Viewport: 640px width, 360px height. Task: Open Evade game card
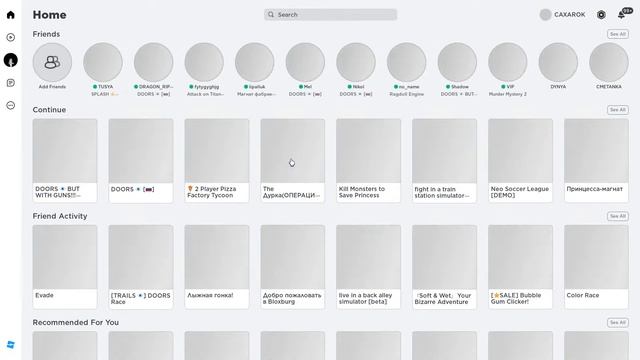coord(65,267)
